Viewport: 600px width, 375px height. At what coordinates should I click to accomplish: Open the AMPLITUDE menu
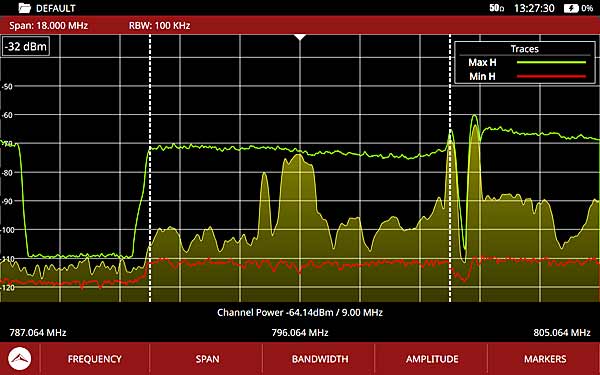[x=432, y=359]
